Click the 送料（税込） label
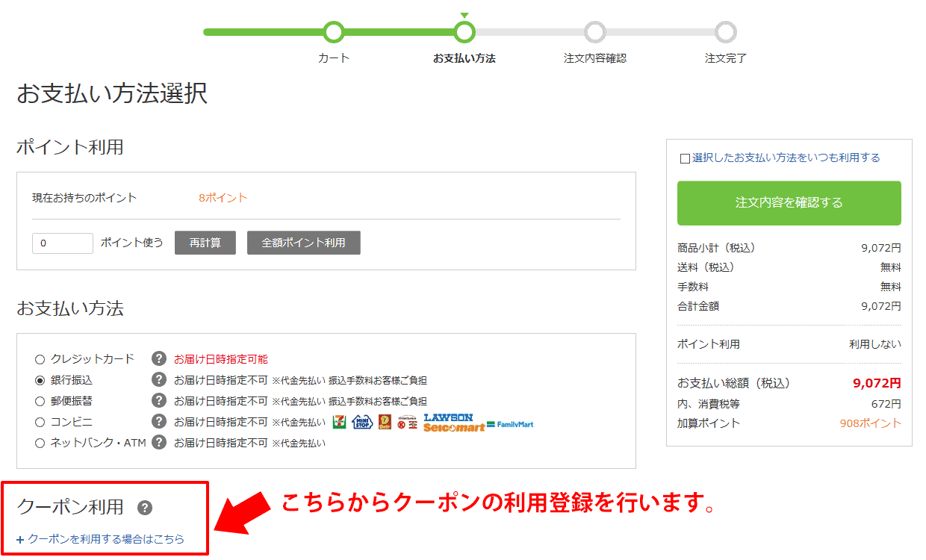 (706, 267)
